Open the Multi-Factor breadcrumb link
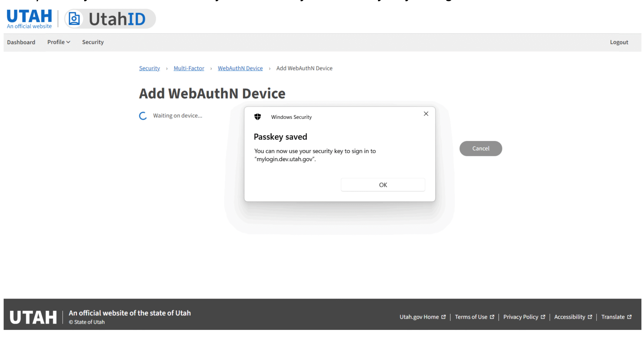The width and height of the screenshot is (644, 337). pyautogui.click(x=189, y=68)
